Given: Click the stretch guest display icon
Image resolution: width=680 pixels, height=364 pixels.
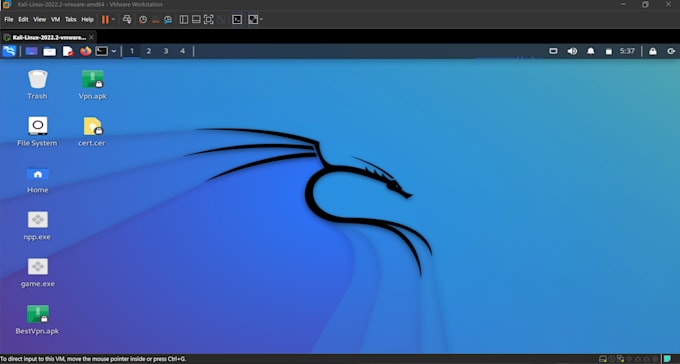Looking at the screenshot, I should coord(253,20).
